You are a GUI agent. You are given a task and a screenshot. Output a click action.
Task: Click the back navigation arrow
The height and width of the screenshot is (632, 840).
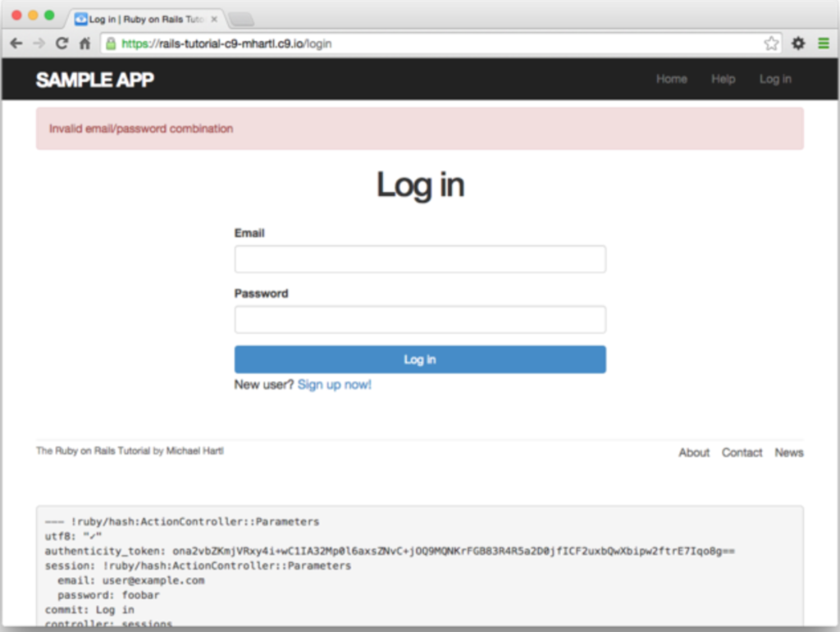[x=16, y=43]
